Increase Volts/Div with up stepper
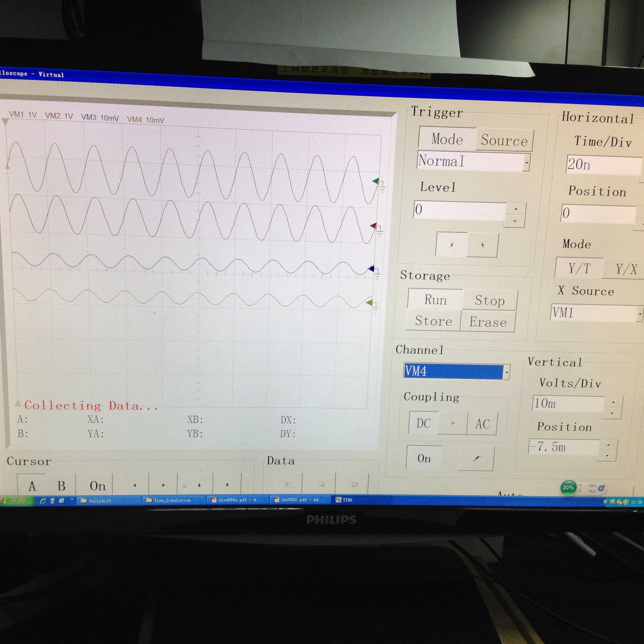 (613, 403)
